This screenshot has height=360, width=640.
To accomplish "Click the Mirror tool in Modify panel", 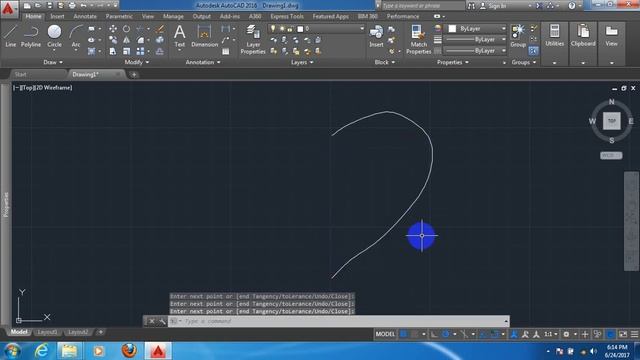I will (x=127, y=40).
